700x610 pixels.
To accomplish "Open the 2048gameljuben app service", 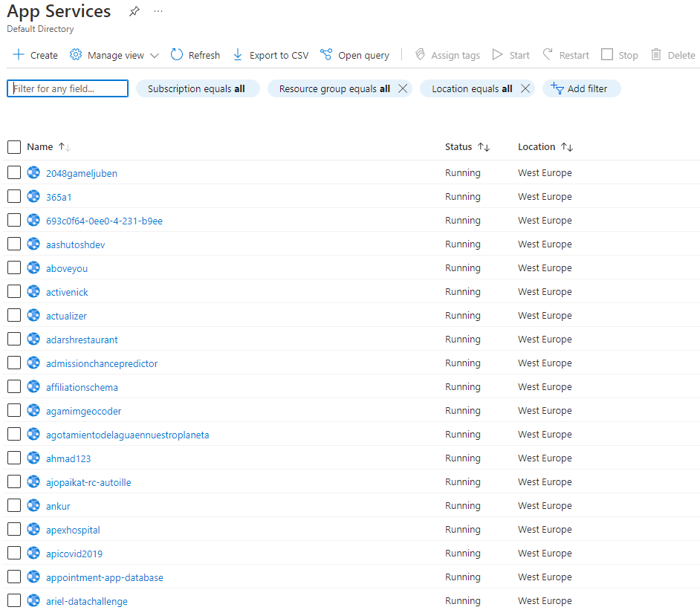I will (82, 173).
